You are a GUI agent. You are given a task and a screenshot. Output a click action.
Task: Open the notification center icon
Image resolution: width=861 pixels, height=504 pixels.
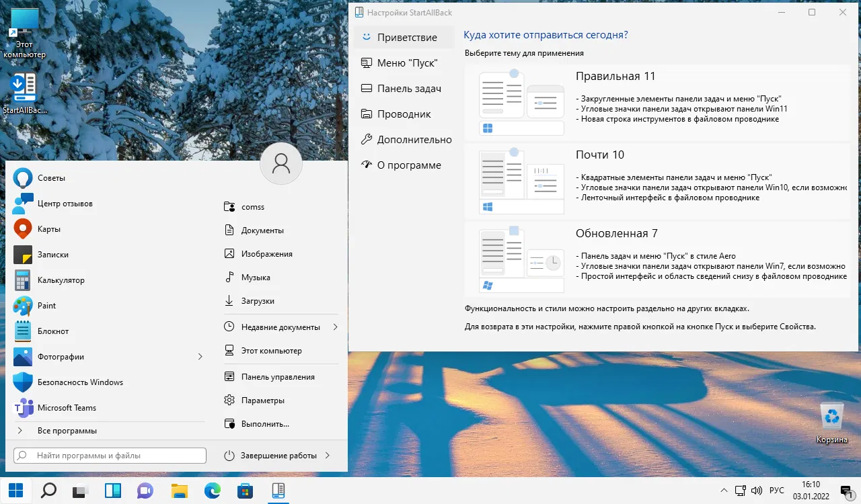(x=846, y=491)
